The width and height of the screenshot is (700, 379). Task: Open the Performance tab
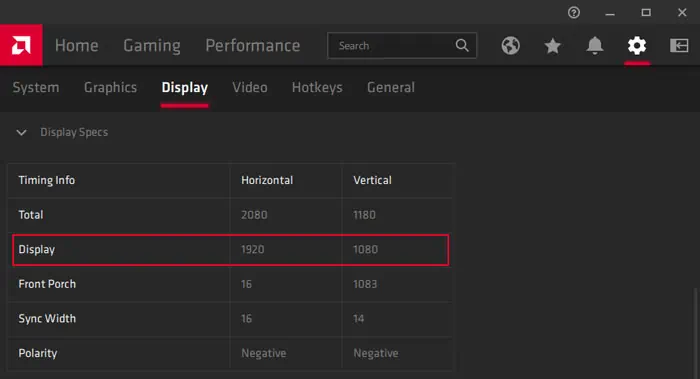coord(253,46)
